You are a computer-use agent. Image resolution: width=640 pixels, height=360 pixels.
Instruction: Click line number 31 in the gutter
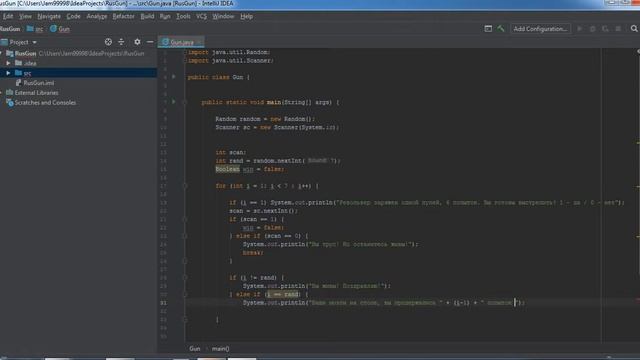(163, 303)
